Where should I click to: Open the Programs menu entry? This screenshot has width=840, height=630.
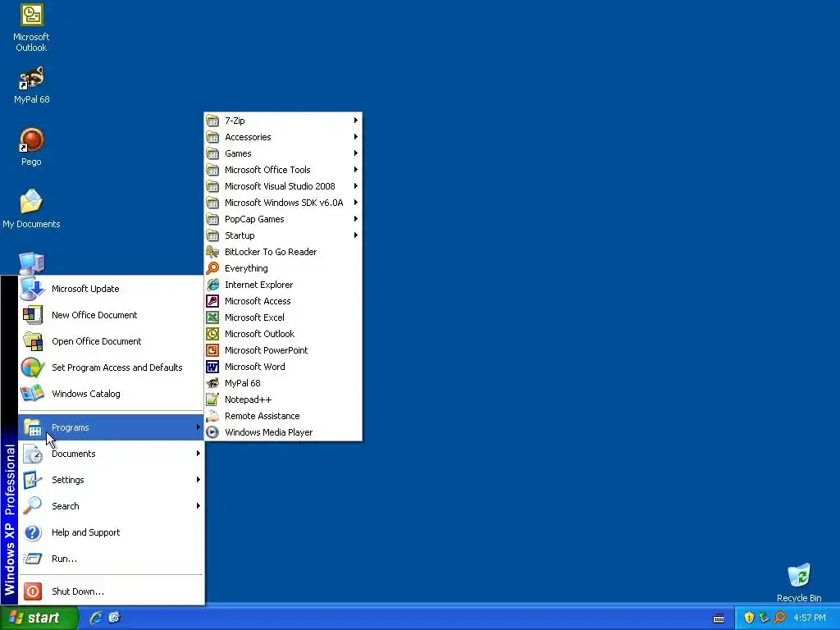[111, 427]
